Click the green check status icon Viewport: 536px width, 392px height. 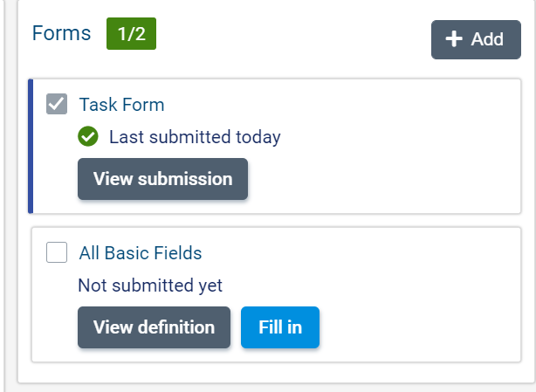[87, 137]
